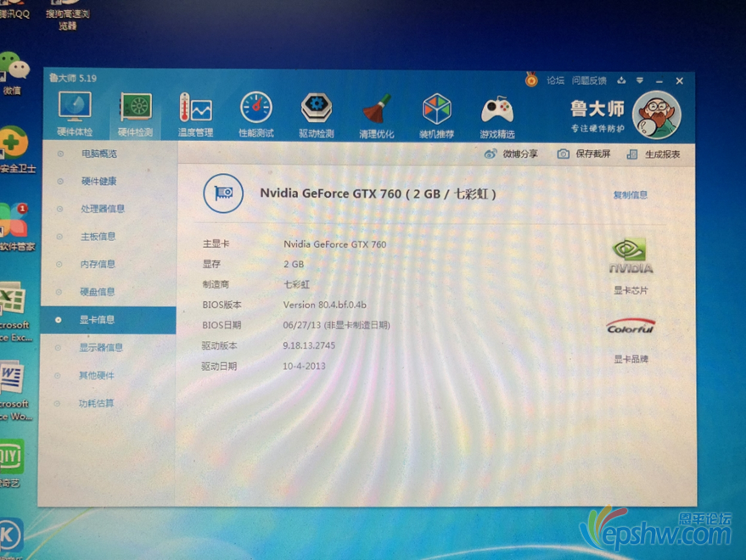Open the 安全卫士 desktop icon

(x=15, y=149)
